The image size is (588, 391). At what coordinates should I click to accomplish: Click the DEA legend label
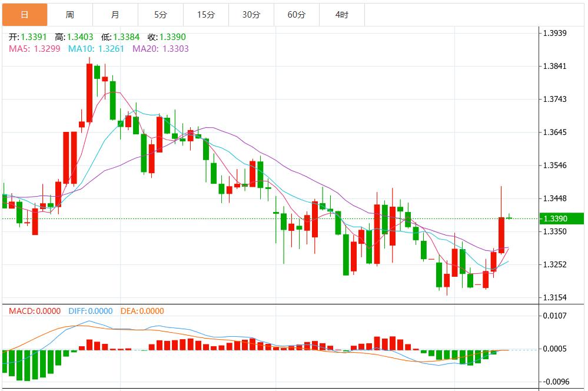[x=142, y=311]
